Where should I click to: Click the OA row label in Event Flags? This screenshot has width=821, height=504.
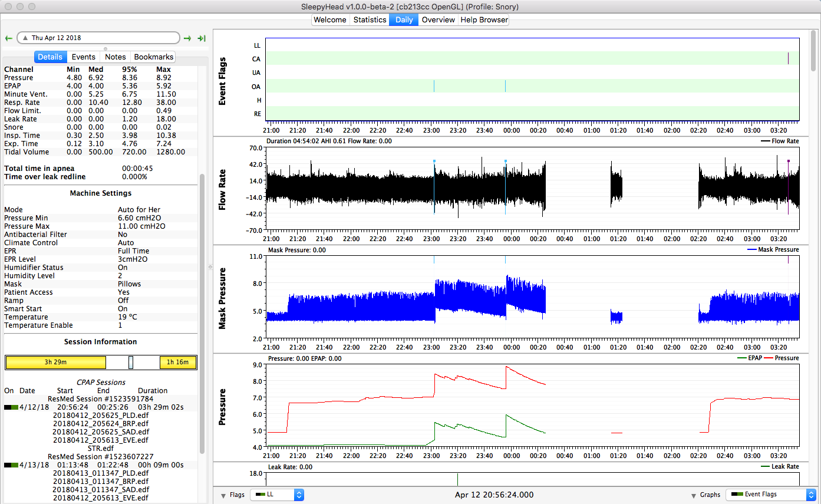coord(256,87)
